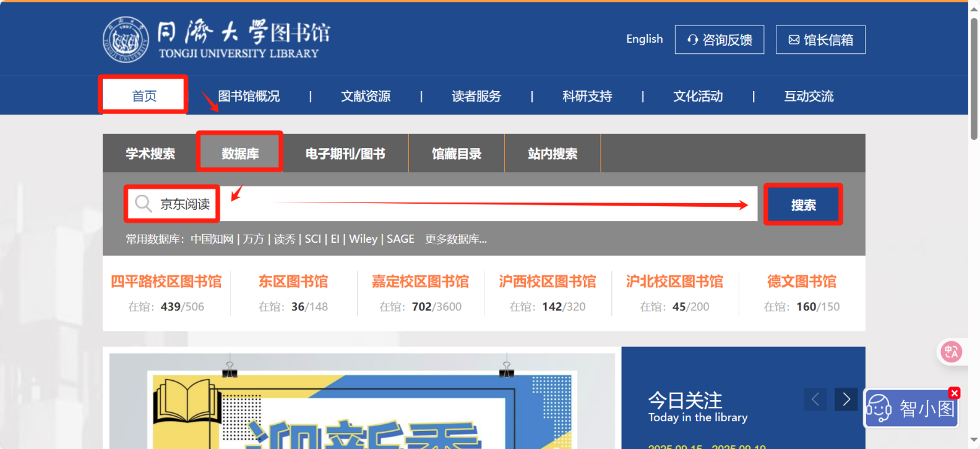
Task: Click the search text input field
Action: (x=483, y=204)
